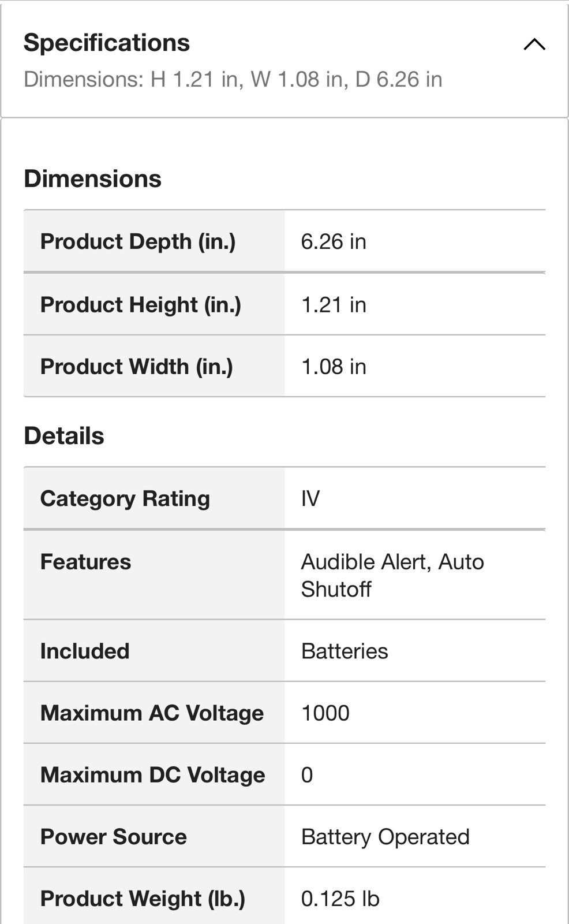
Task: Select the Category Rating label
Action: point(125,498)
